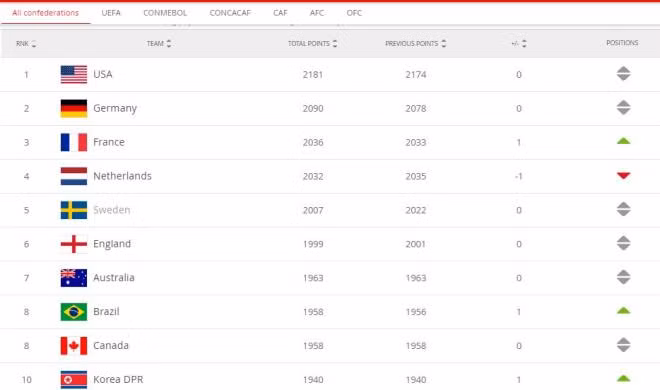Open the Canada team link
Image resolution: width=660 pixels, height=390 pixels.
pyautogui.click(x=111, y=345)
